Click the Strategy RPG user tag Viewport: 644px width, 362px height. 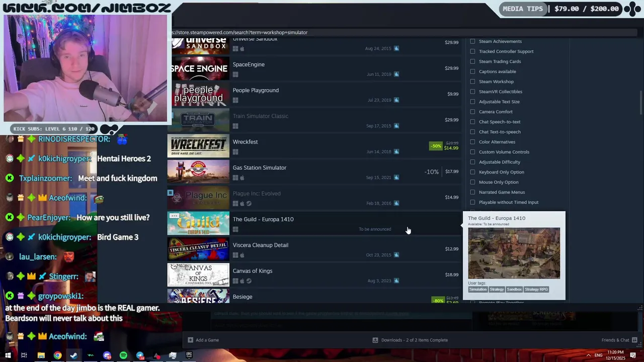(536, 289)
